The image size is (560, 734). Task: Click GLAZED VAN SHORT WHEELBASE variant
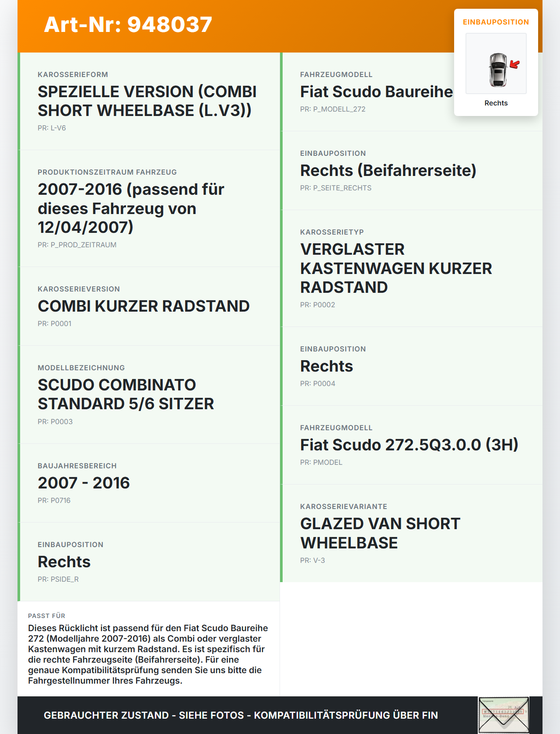[380, 533]
